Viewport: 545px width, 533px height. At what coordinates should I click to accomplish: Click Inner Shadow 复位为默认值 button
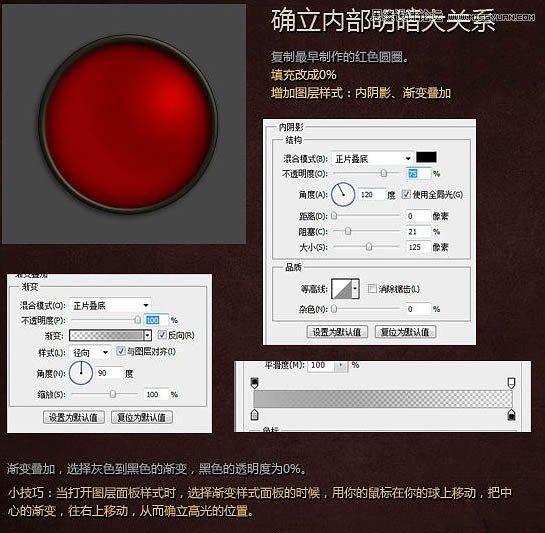pyautogui.click(x=405, y=332)
